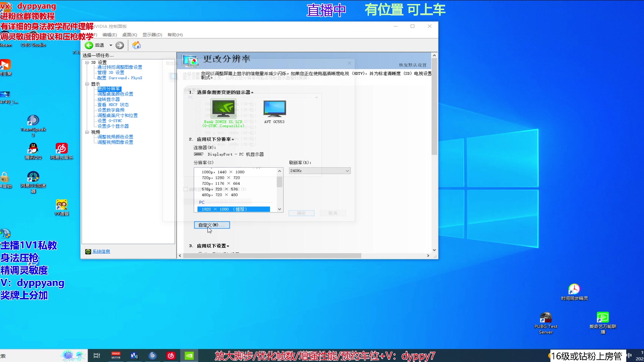Open 调整桌面尺寸和位置 task
The image size is (644, 362).
117,116
